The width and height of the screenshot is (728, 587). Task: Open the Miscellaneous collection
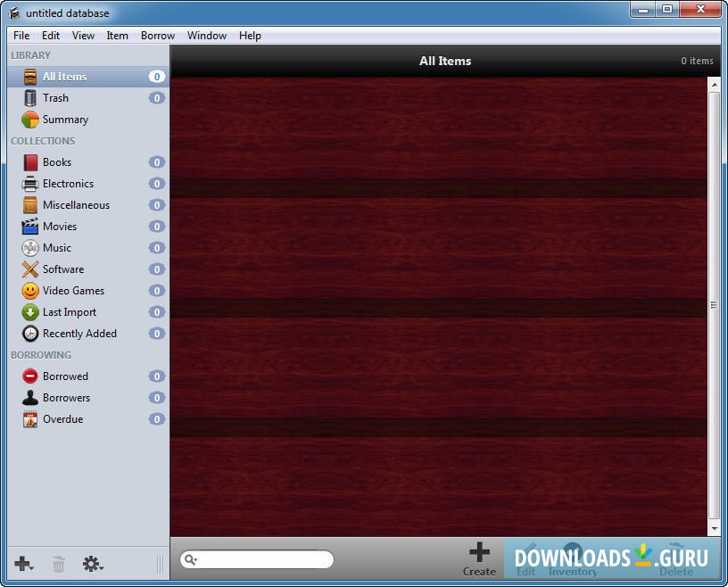79,205
